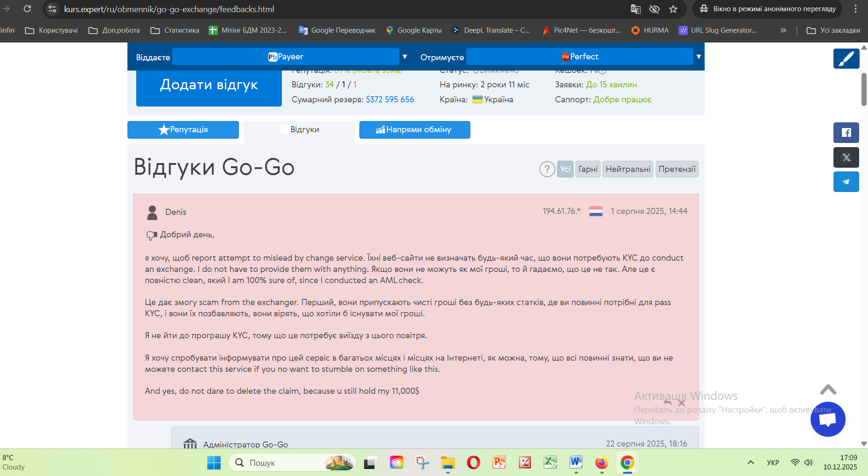Open the Статистика bookmarks folder
The height and width of the screenshot is (476, 868).
tap(175, 30)
